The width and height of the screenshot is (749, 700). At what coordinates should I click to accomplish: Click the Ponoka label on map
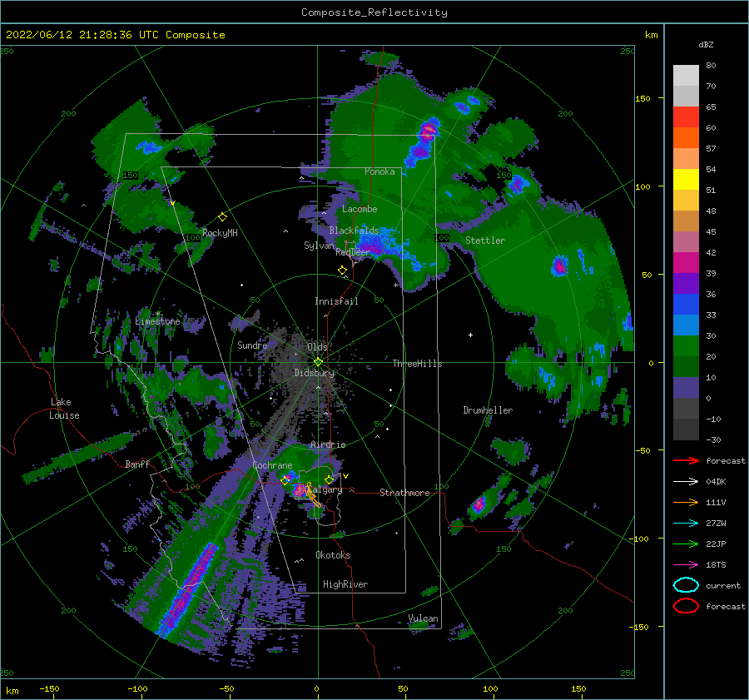click(379, 171)
